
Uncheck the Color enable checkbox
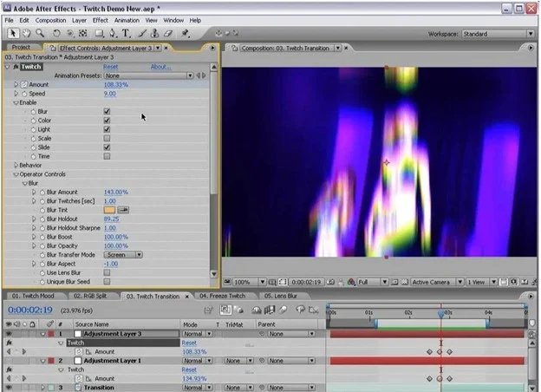tap(107, 121)
